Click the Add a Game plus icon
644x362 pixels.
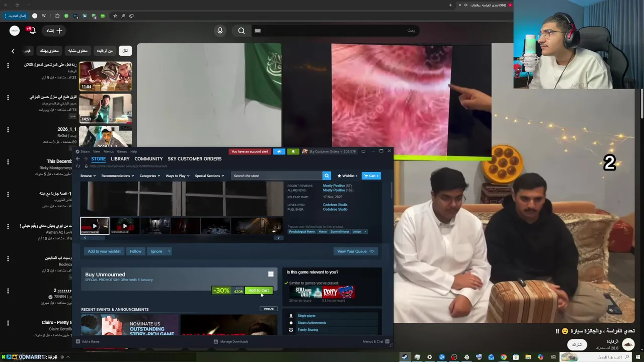[x=78, y=341]
